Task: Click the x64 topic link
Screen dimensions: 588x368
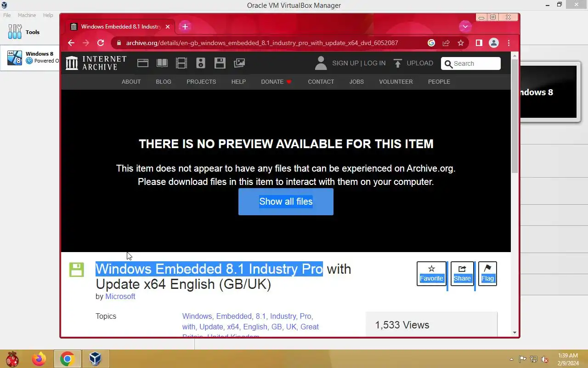Action: [233, 327]
